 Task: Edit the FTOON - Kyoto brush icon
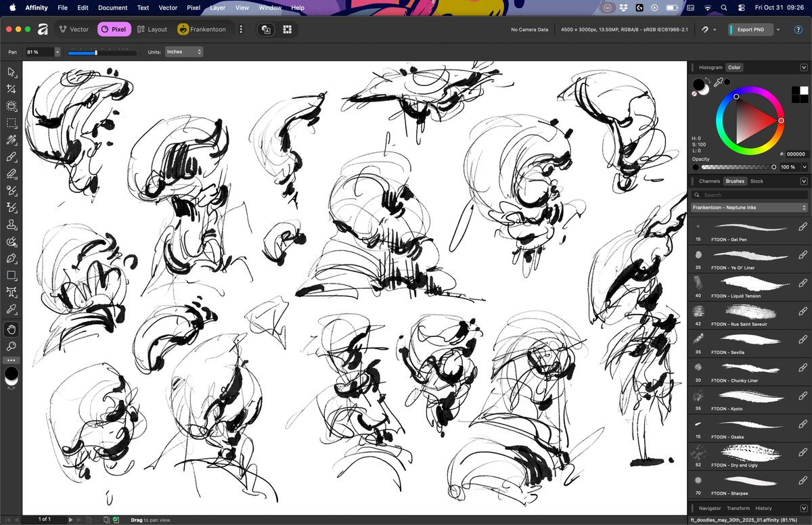803,396
